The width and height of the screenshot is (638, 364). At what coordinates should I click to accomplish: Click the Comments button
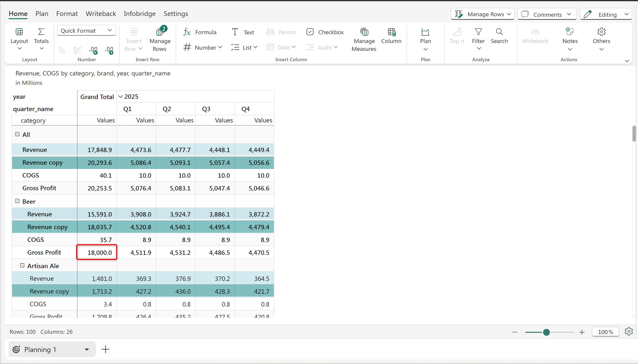(547, 14)
